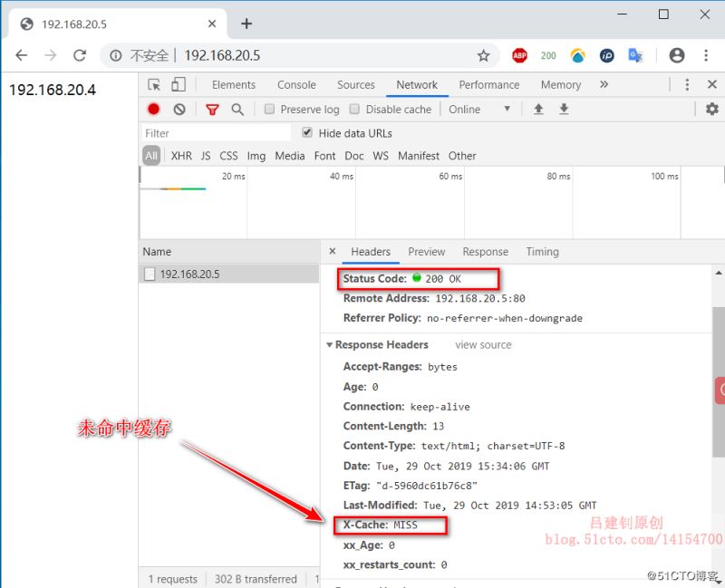Open the network request filter funnel

pos(212,109)
